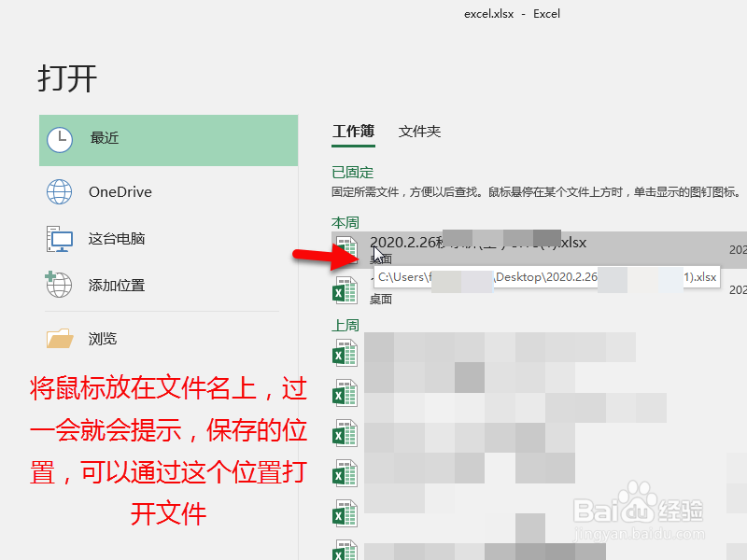Click the globe-plus icon for 添加位置
Screen dimensions: 747x560
[58, 285]
